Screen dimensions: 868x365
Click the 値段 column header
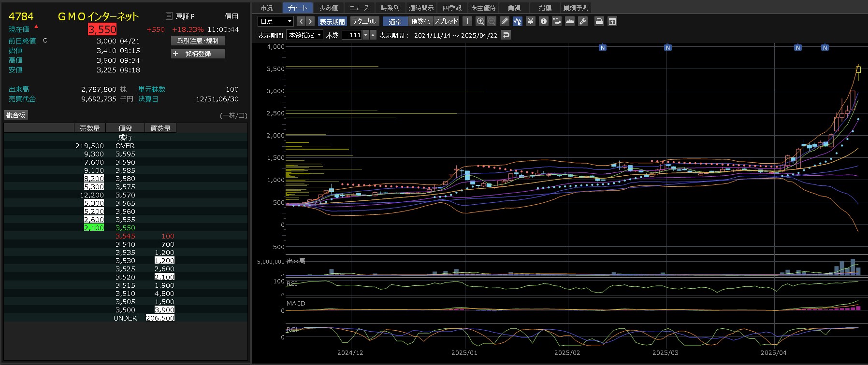(125, 128)
